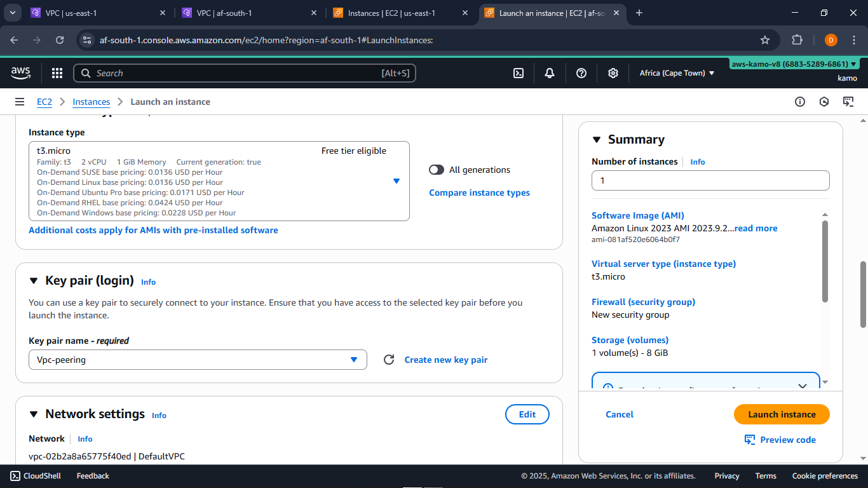Click the CloudShell terminal icon in the top bar
The width and height of the screenshot is (868, 488).
pyautogui.click(x=518, y=72)
